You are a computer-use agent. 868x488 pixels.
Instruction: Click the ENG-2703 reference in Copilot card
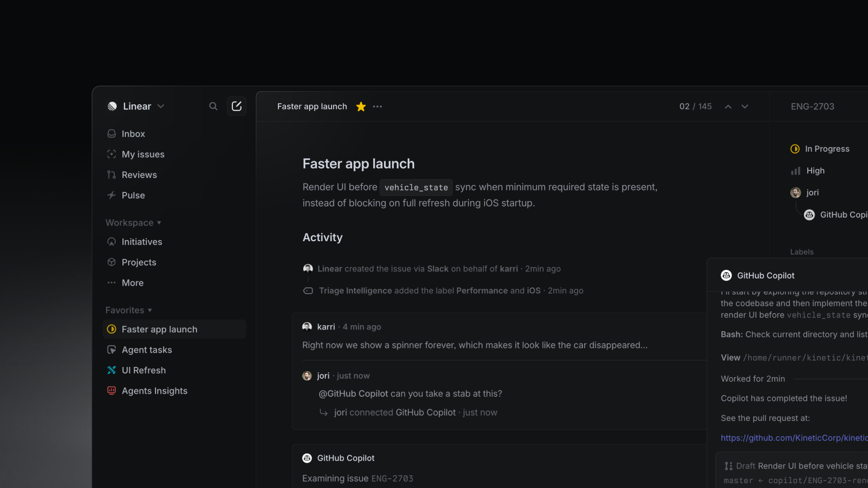click(x=392, y=479)
